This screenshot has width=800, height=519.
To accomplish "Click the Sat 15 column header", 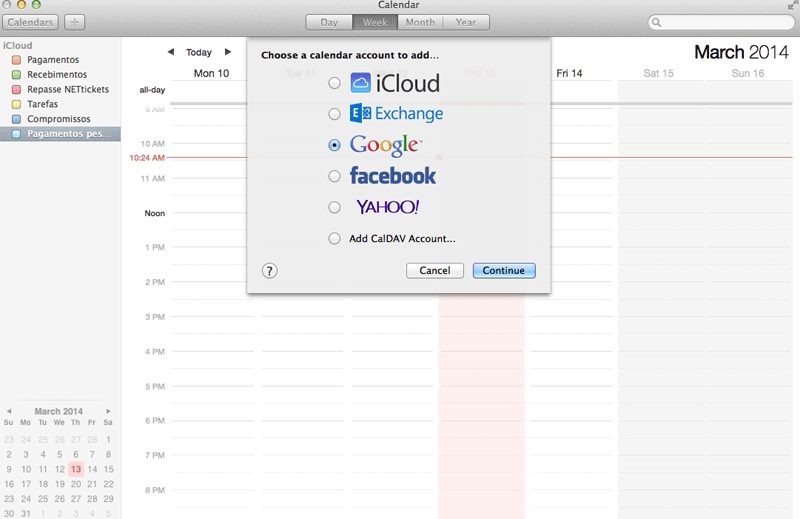I will tap(659, 73).
